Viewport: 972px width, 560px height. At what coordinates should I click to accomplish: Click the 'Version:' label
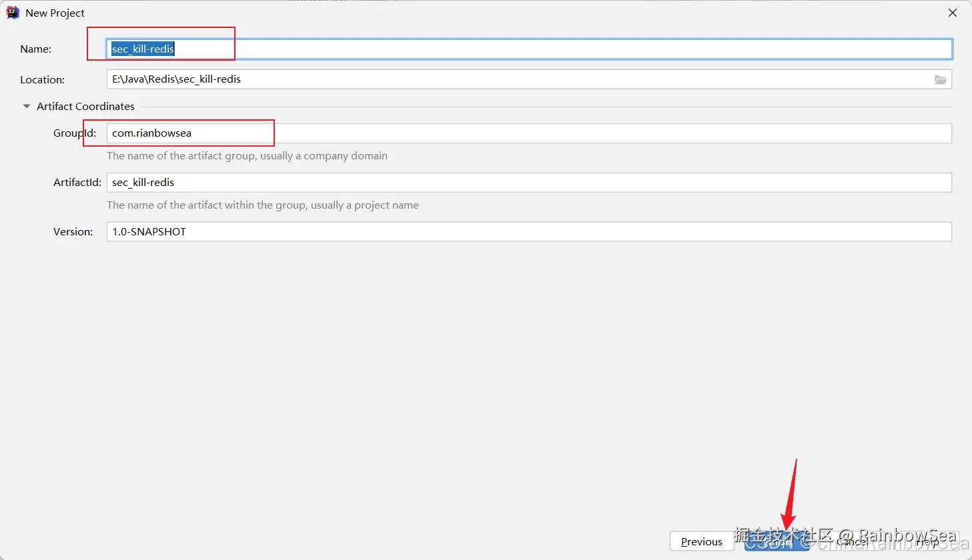pyautogui.click(x=73, y=232)
